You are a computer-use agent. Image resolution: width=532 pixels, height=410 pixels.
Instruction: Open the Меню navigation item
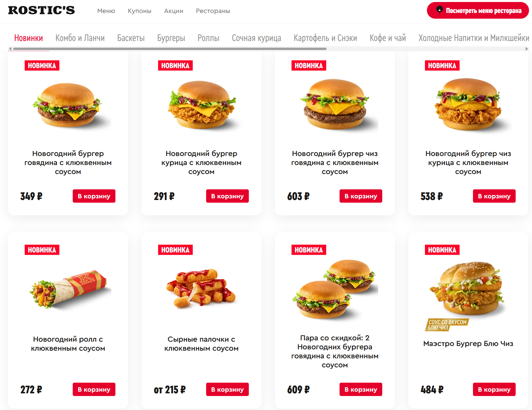[x=106, y=11]
